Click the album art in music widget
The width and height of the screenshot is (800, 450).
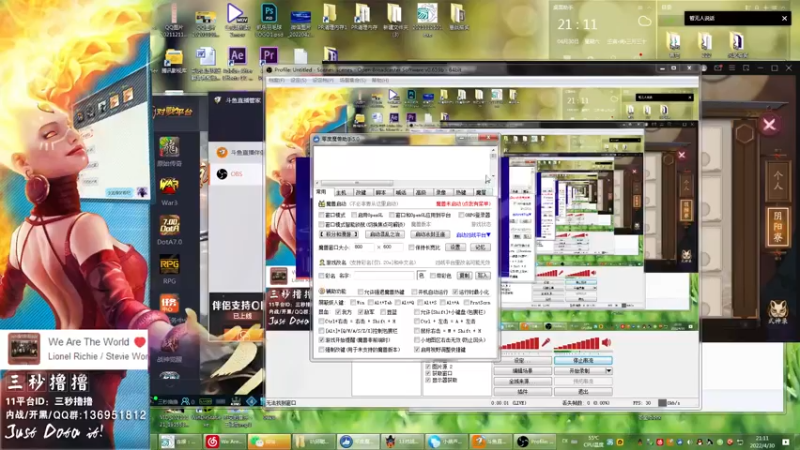pos(23,349)
